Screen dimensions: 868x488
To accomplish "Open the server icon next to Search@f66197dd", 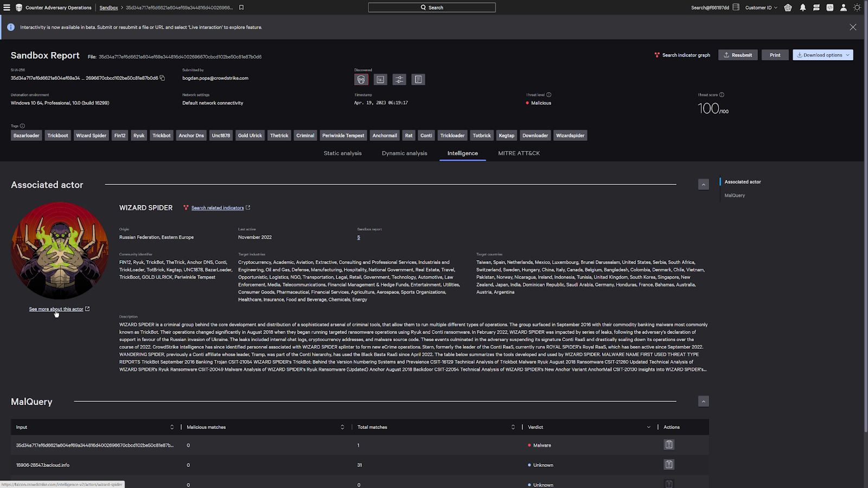I will click(736, 8).
